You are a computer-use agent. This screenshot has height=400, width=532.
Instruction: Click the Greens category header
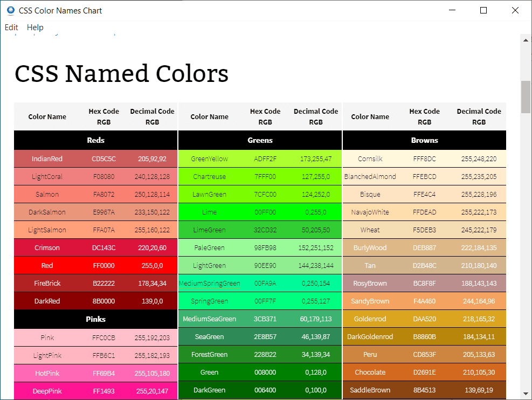coord(260,140)
